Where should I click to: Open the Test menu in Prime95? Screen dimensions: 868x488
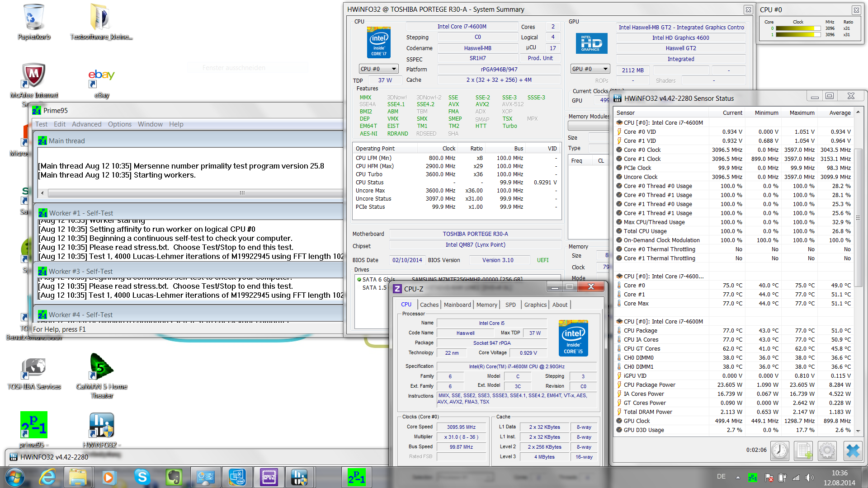(41, 124)
